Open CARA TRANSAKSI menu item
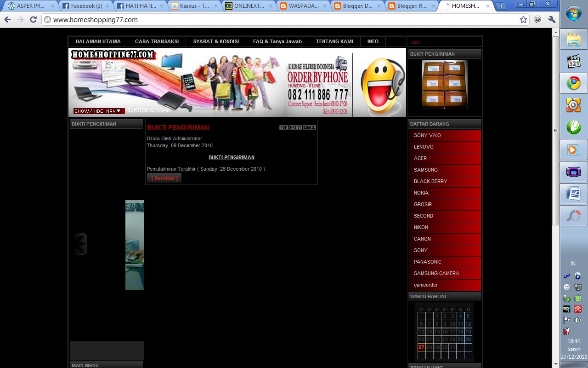The image size is (588, 368). pos(157,41)
